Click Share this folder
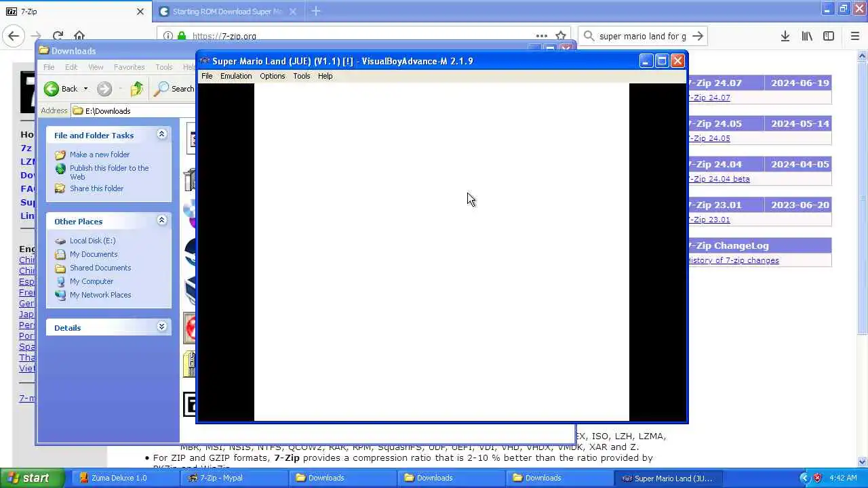 96,188
